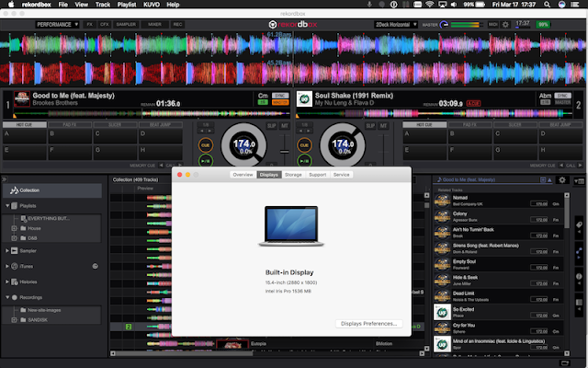Toggle the MIXER panel button
This screenshot has width=588, height=368.
coord(154,25)
